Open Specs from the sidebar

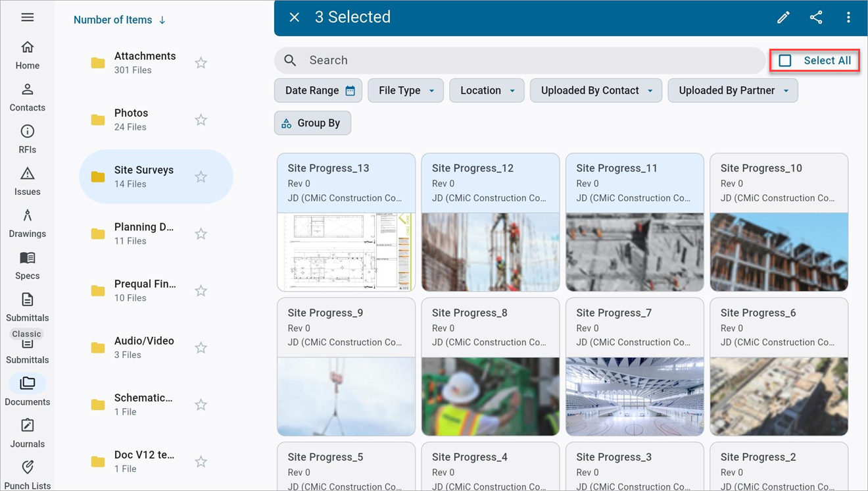point(28,266)
